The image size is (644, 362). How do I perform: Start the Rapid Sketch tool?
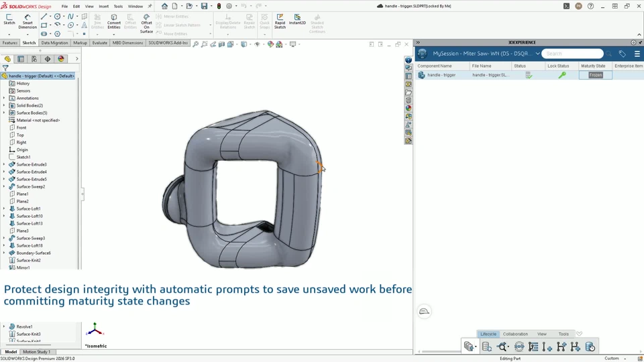pos(280,21)
